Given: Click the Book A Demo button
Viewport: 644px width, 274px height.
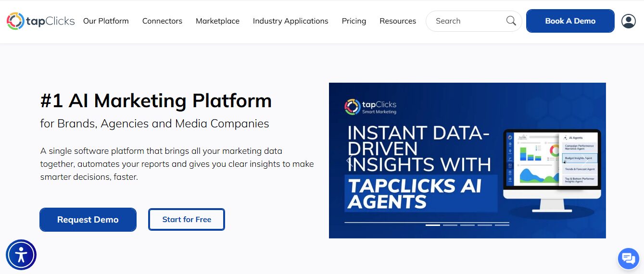Looking at the screenshot, I should (x=570, y=21).
